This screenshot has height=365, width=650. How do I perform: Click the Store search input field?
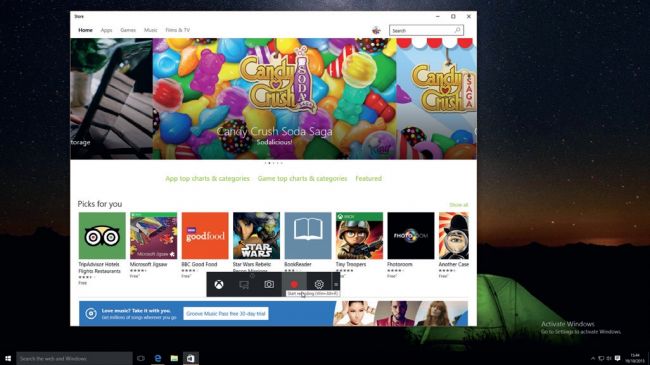[x=421, y=30]
